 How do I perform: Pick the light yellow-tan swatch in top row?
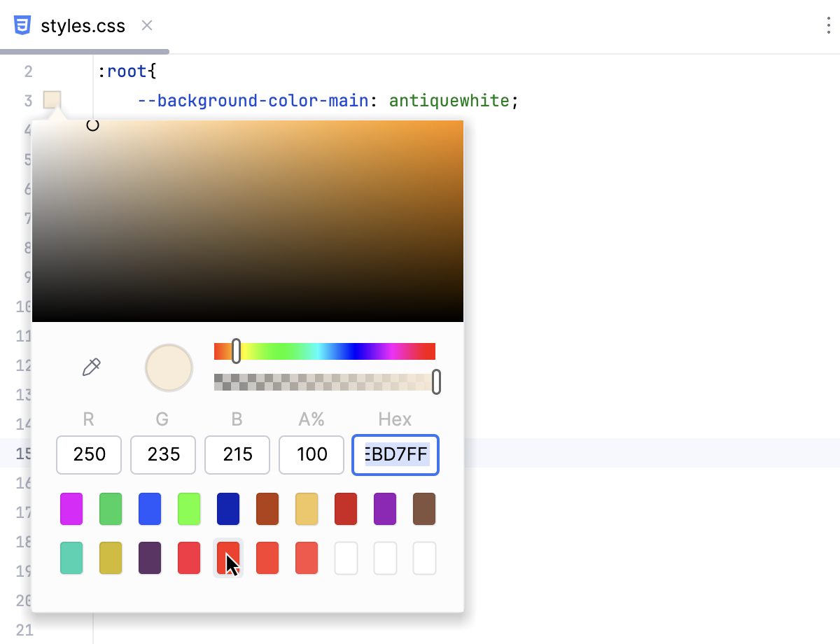(x=306, y=509)
